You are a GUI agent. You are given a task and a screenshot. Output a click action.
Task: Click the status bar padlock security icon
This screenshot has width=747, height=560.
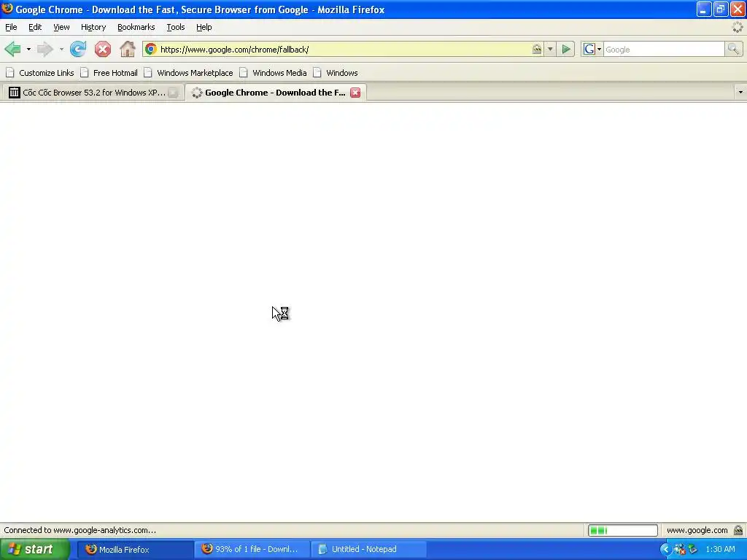coord(738,530)
